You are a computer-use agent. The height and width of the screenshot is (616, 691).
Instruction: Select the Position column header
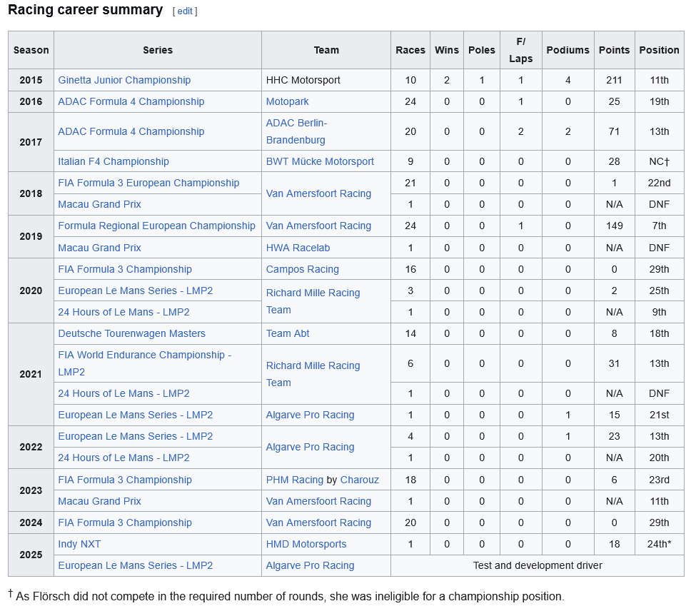pos(660,50)
